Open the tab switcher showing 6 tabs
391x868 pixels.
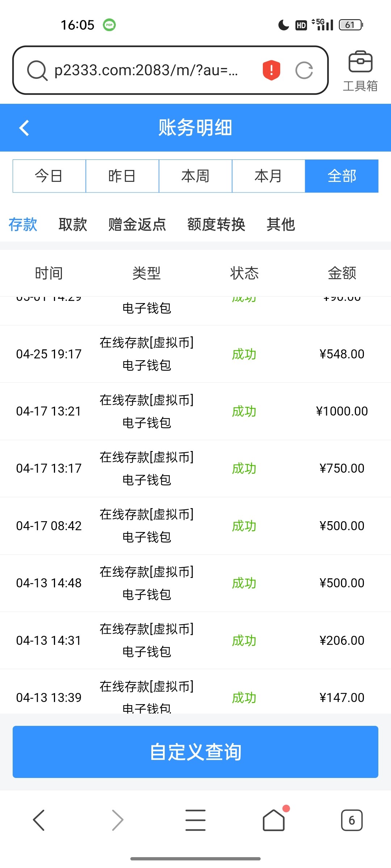point(352,820)
